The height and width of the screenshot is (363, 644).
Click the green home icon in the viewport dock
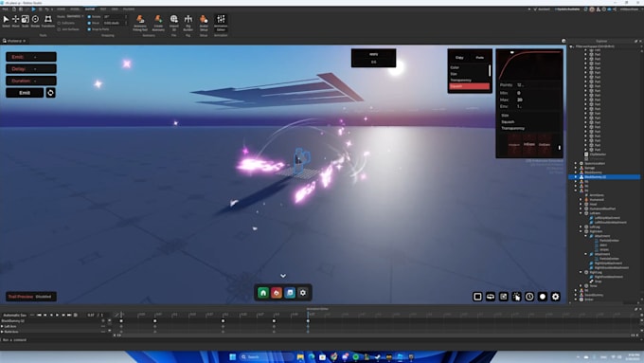click(263, 293)
